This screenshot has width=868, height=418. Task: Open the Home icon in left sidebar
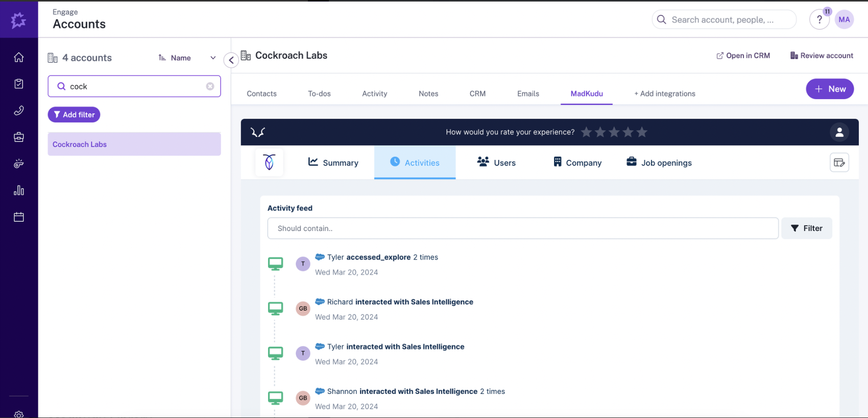pos(19,57)
